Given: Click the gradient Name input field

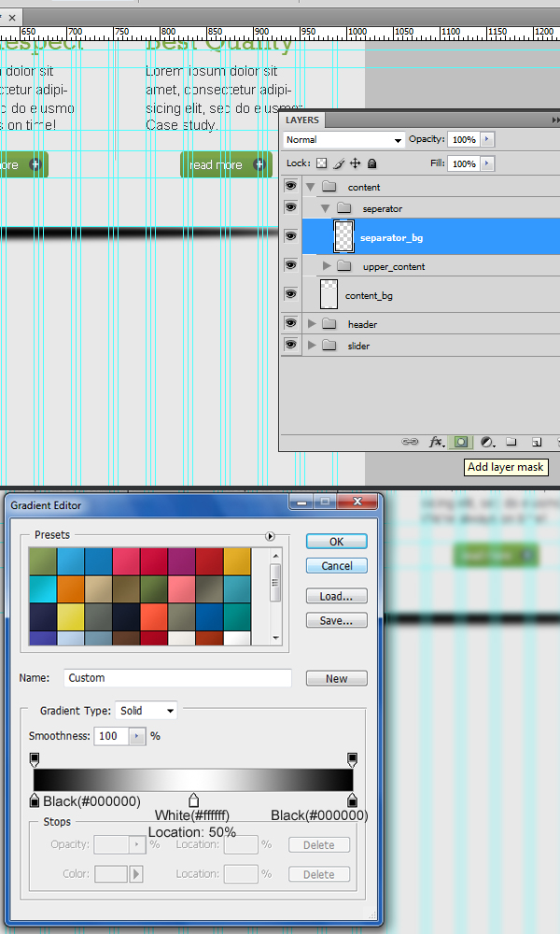Looking at the screenshot, I should coord(177,678).
